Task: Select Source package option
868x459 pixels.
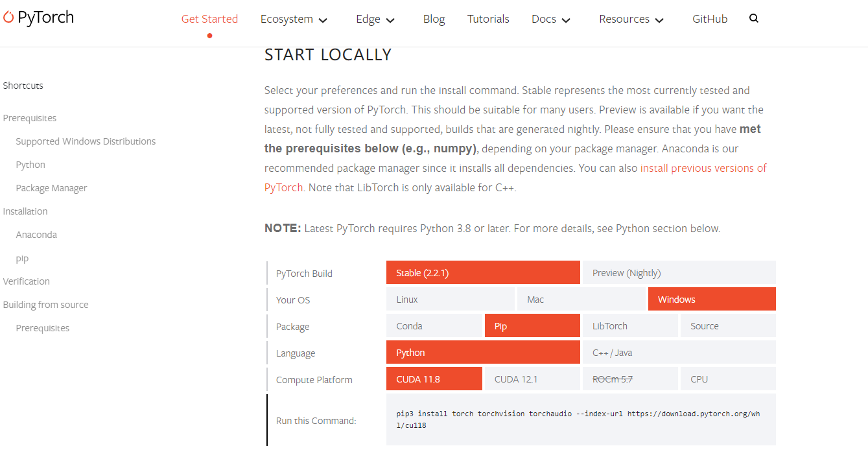Action: click(x=728, y=325)
